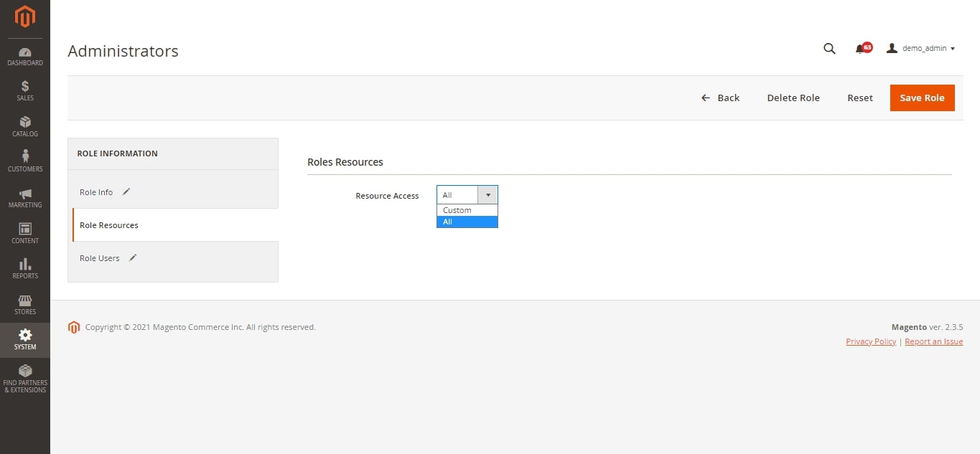
Task: Click the Resource Access field label
Action: pos(387,196)
